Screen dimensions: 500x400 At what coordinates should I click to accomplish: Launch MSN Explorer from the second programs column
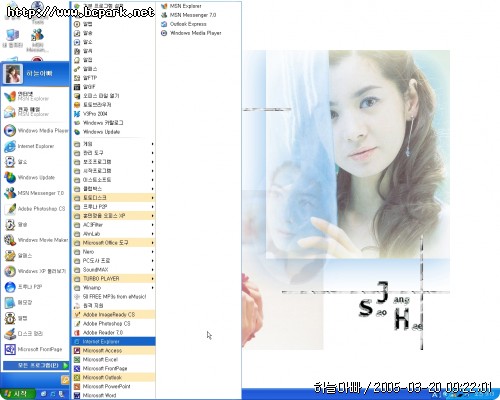point(199,6)
